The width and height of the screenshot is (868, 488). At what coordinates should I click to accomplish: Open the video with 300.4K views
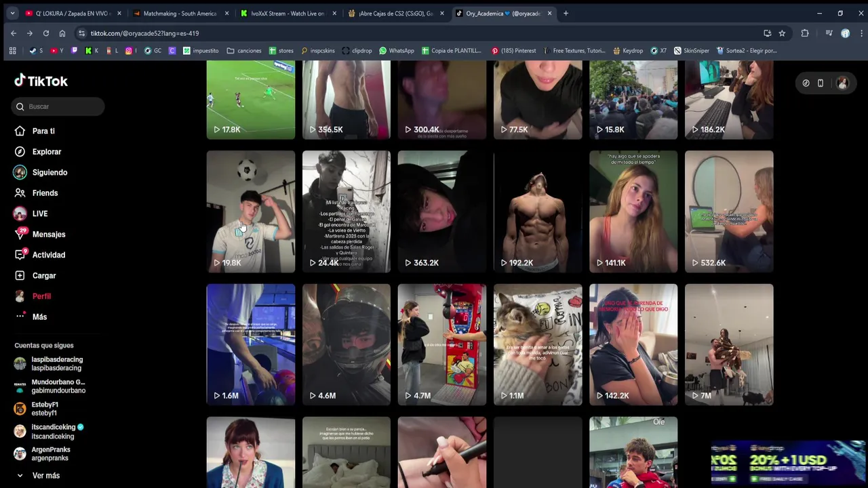[x=442, y=100]
